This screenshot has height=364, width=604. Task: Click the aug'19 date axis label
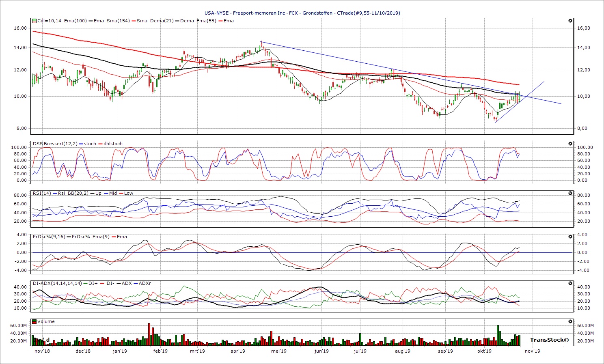click(403, 351)
